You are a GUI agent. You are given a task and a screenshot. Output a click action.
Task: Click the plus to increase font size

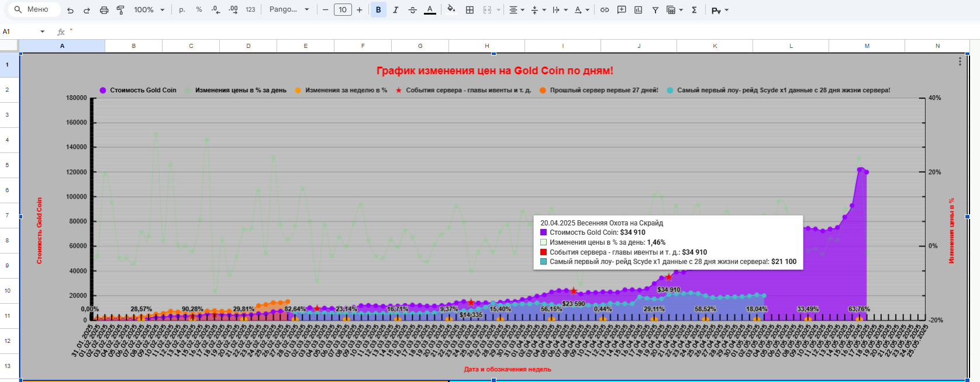point(359,10)
